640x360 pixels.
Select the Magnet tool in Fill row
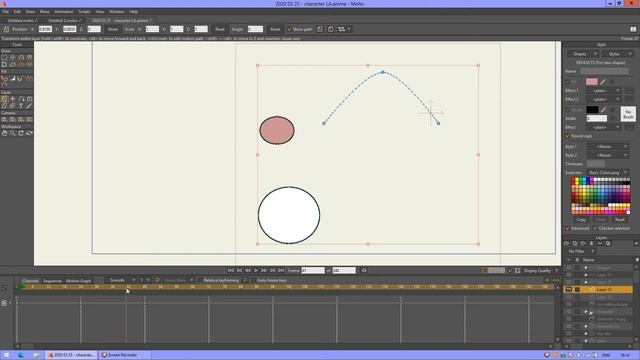(20, 78)
